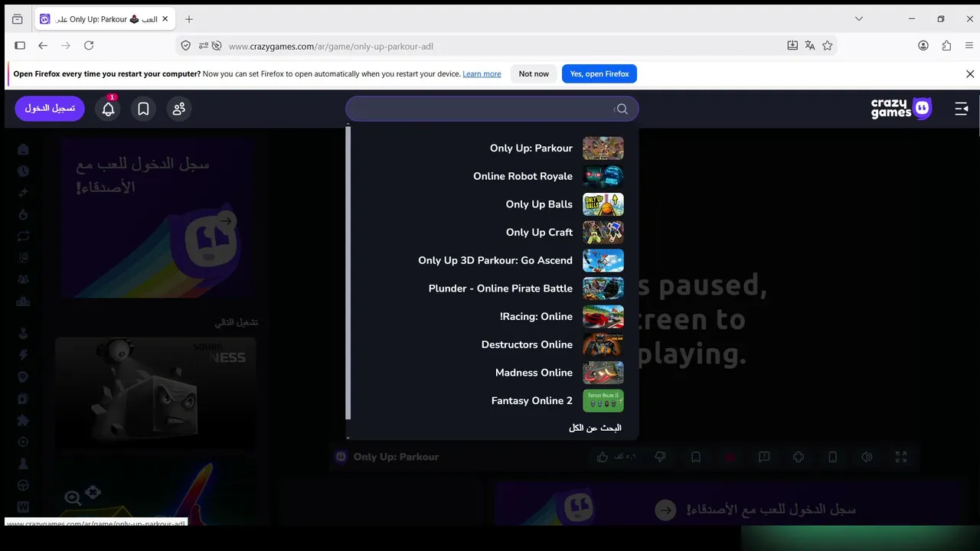Click the Plunder pirate battle thumbnail

[603, 289]
